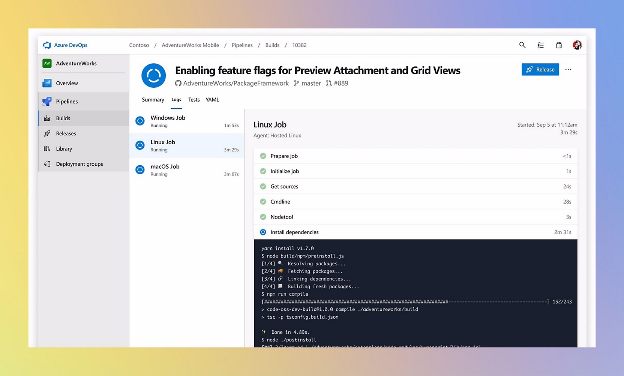Open the user profile avatar
Viewport: 624px width, 376px height.
click(x=577, y=45)
